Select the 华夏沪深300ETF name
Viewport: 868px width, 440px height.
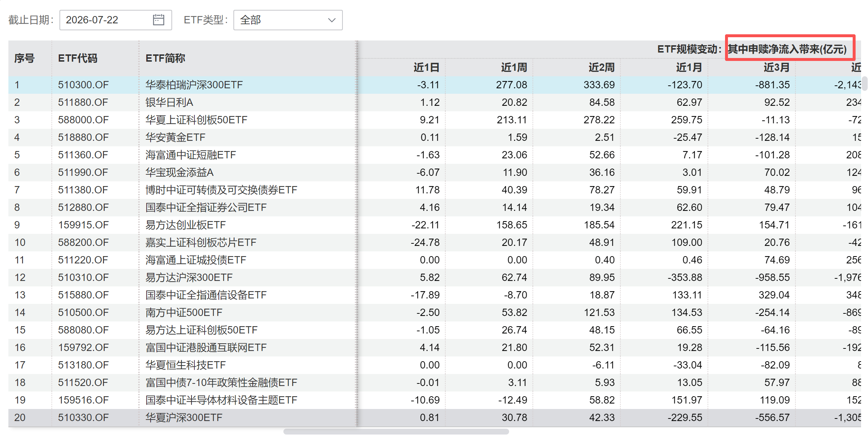point(184,418)
